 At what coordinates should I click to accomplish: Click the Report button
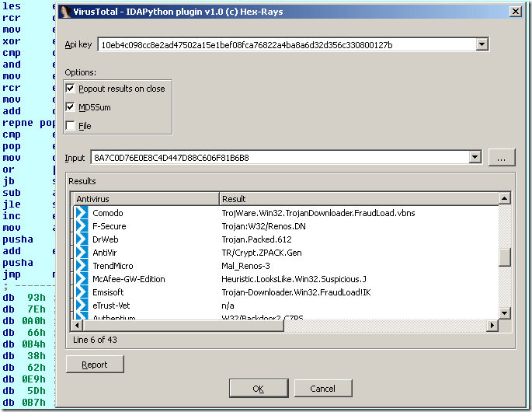coord(95,365)
